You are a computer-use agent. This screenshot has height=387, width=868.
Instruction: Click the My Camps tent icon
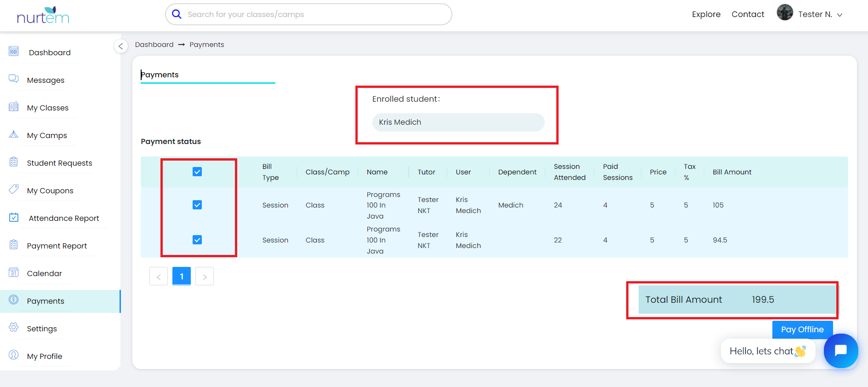[x=14, y=134]
